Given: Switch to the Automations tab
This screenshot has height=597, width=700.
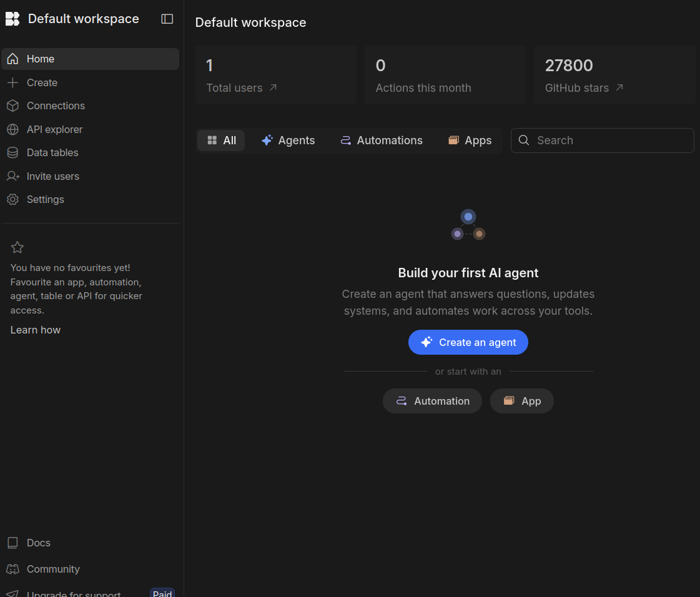Looking at the screenshot, I should point(381,141).
